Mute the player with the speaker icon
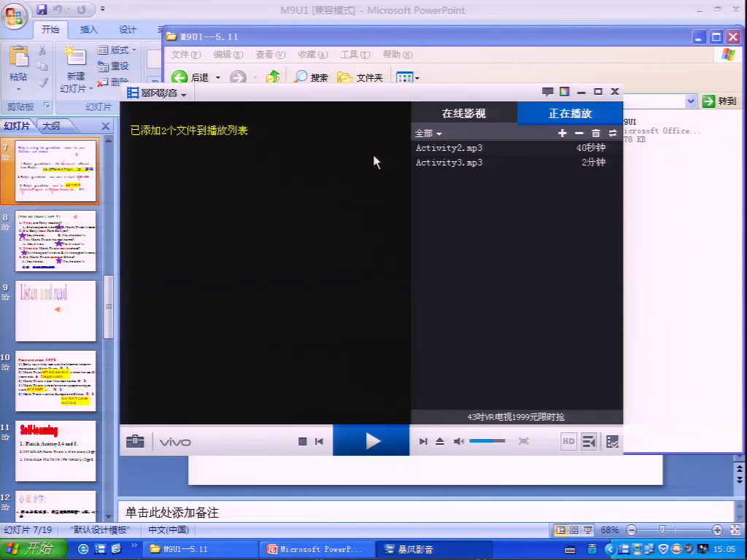This screenshot has width=747, height=560. (458, 441)
